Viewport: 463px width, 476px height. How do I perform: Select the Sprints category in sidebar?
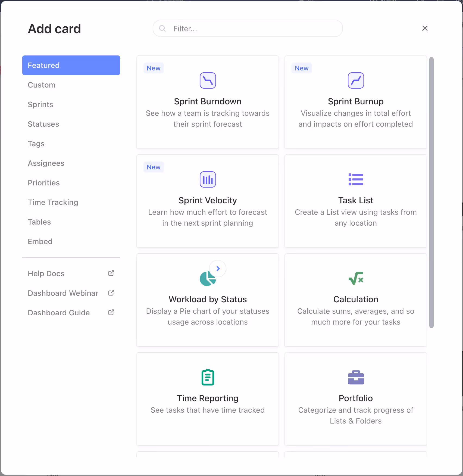tap(40, 104)
